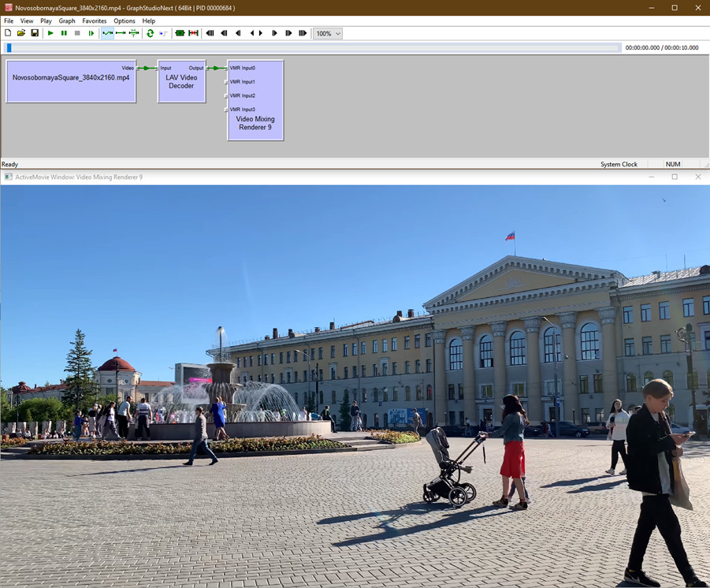The width and height of the screenshot is (710, 588).
Task: Pause the graph with the Pause icon
Action: click(64, 33)
